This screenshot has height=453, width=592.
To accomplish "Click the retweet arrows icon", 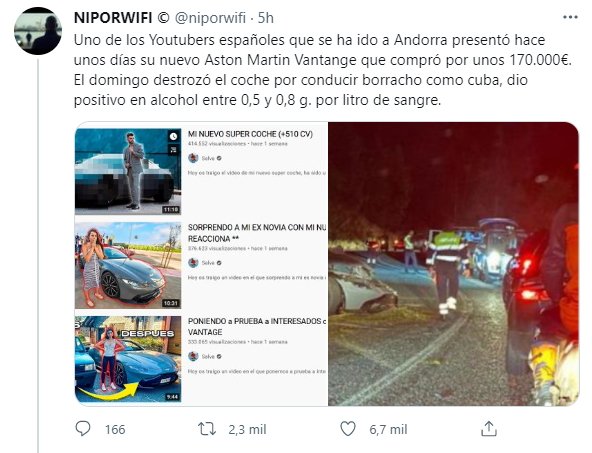I will click(x=207, y=429).
